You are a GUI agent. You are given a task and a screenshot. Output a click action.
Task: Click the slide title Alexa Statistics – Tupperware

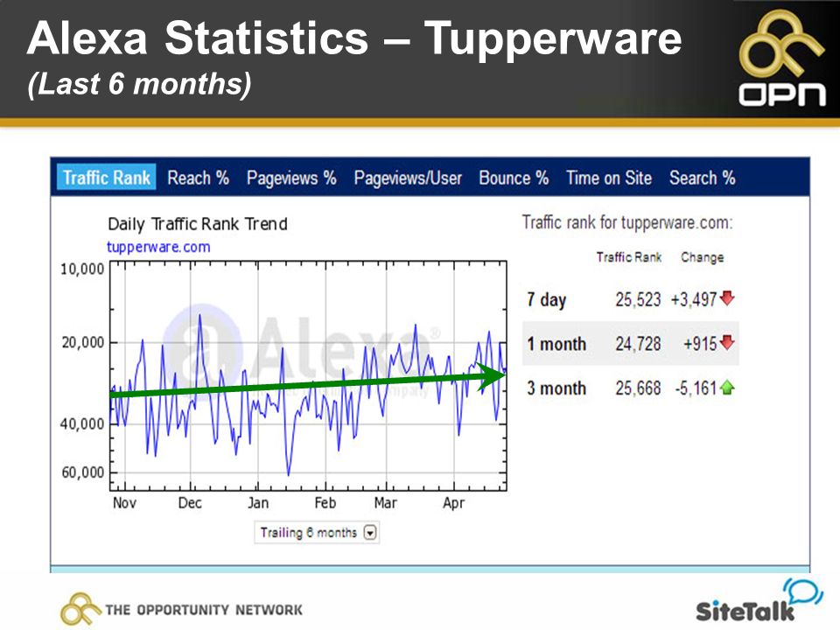(x=354, y=38)
